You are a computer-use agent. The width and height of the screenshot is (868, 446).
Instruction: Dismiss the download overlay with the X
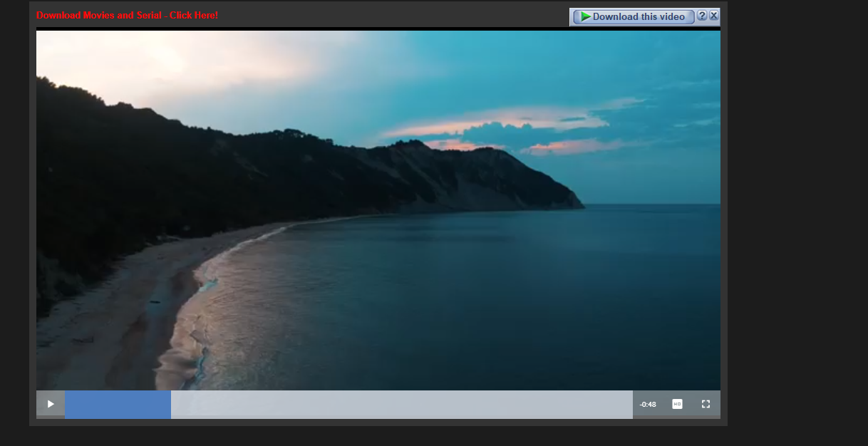[x=713, y=15]
